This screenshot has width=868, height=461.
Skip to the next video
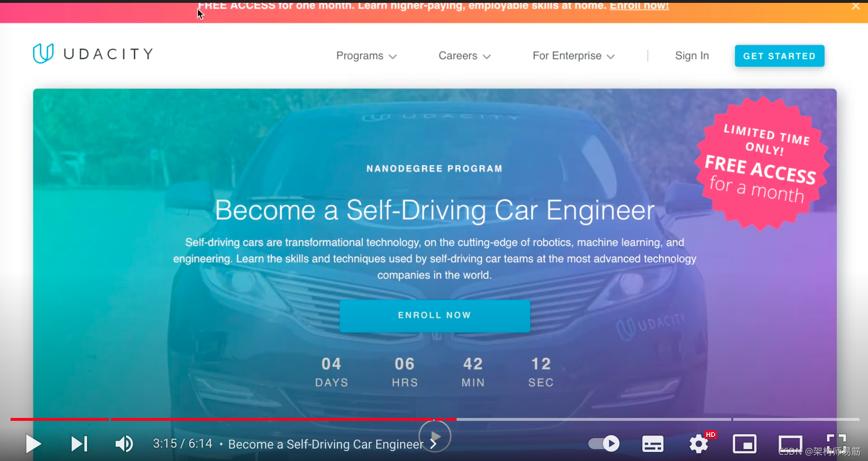coord(79,444)
